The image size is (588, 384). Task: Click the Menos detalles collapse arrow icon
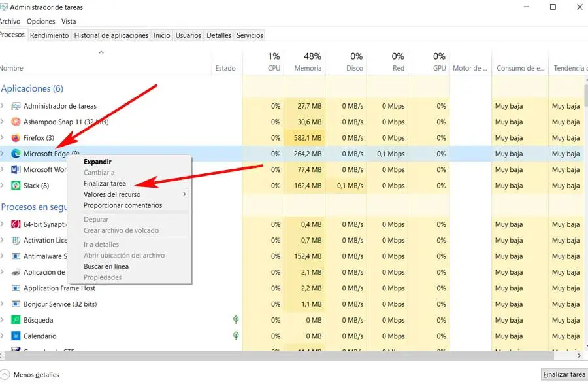click(5, 375)
